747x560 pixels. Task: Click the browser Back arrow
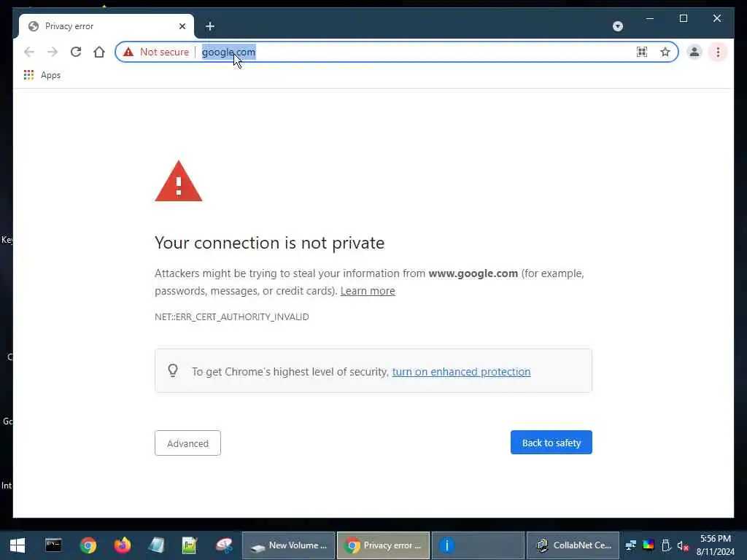tap(29, 52)
